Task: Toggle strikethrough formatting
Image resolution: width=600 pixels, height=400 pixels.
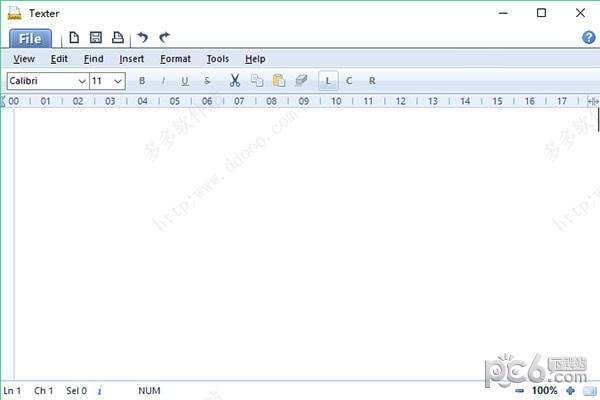Action: [x=207, y=81]
